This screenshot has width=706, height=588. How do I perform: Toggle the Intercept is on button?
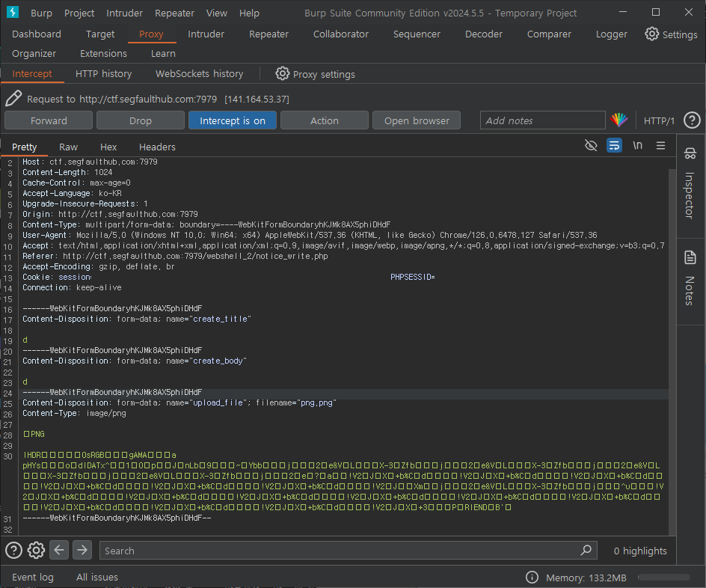233,120
